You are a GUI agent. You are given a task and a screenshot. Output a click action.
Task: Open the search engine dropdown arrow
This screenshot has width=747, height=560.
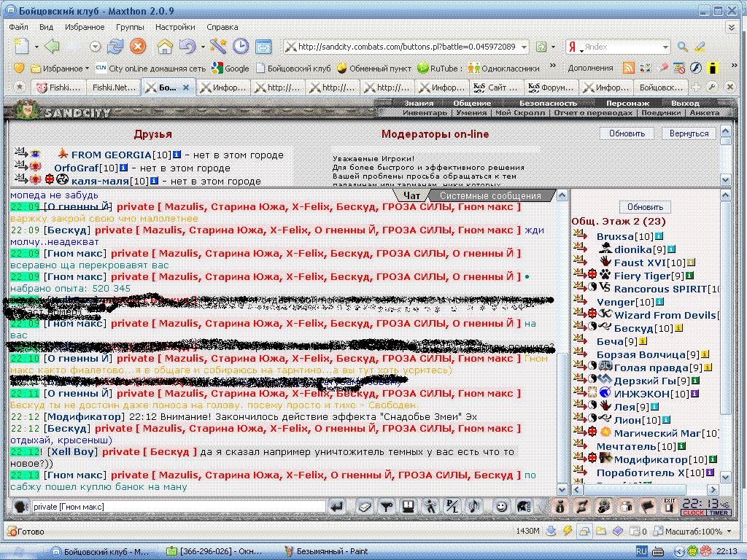[x=665, y=47]
